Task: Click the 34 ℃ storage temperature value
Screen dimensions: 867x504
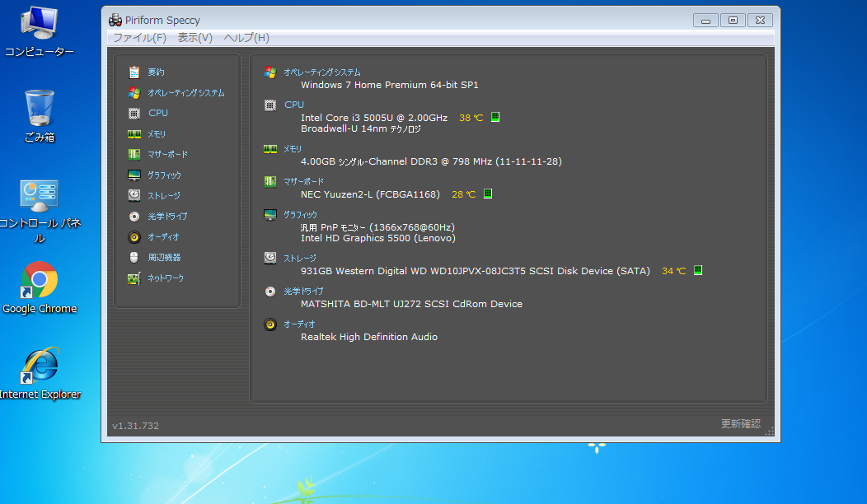Action: (673, 271)
